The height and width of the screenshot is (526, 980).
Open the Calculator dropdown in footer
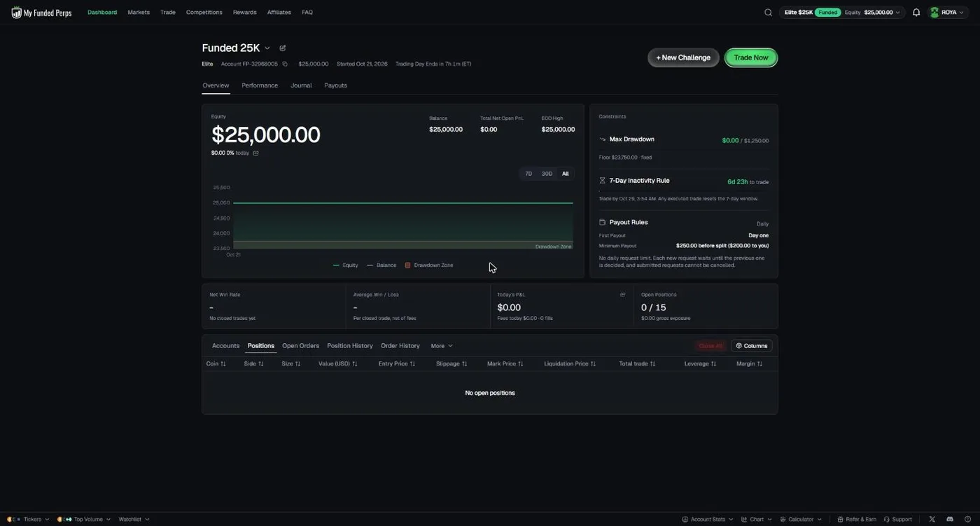pyautogui.click(x=801, y=520)
